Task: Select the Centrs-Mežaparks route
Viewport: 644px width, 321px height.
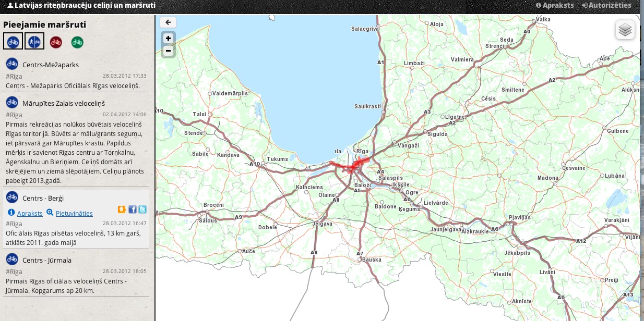Action: coord(51,65)
